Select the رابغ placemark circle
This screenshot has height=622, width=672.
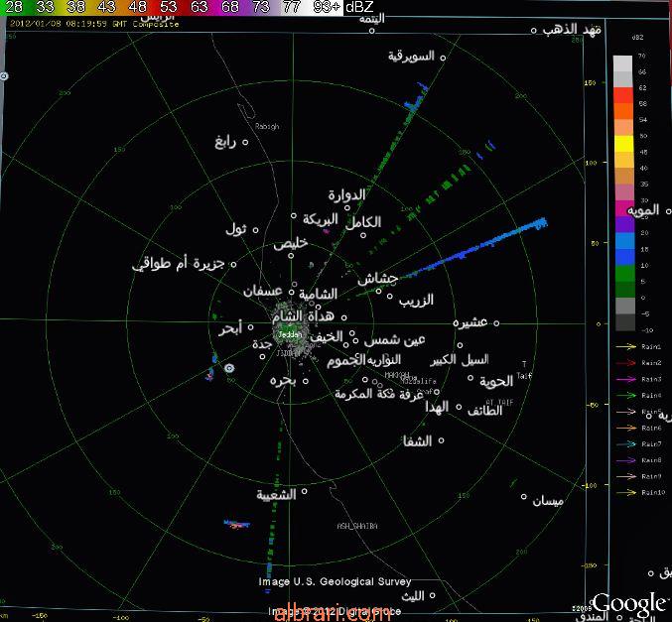(x=245, y=142)
